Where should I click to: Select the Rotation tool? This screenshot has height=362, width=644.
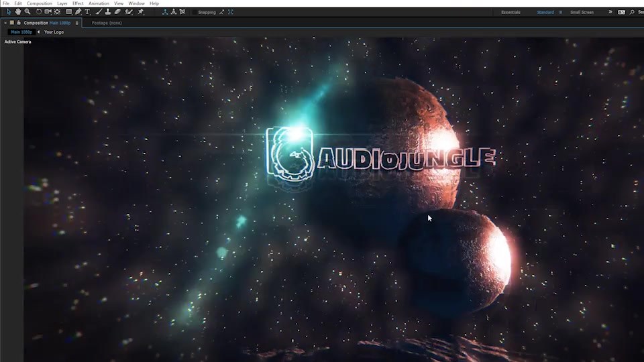point(39,12)
